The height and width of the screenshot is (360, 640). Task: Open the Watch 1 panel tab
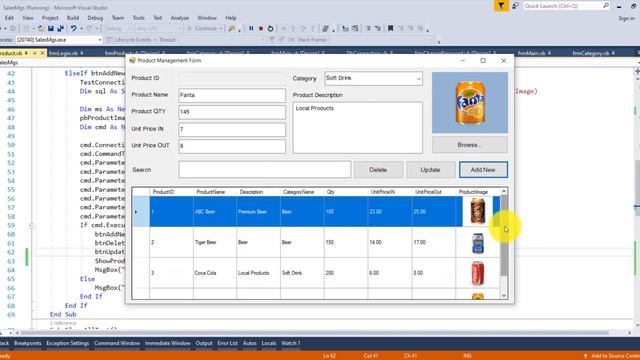tap(291, 343)
